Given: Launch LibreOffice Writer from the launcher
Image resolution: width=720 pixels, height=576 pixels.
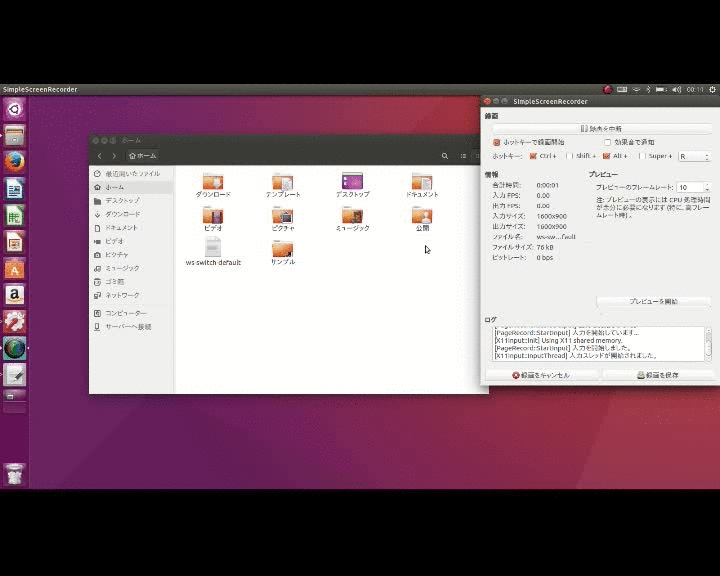Looking at the screenshot, I should click(15, 189).
